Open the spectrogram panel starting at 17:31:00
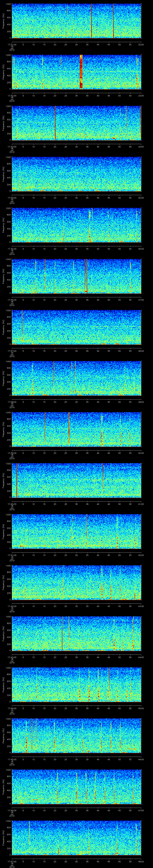The width and height of the screenshot is (153, 868). [x=76, y=21]
